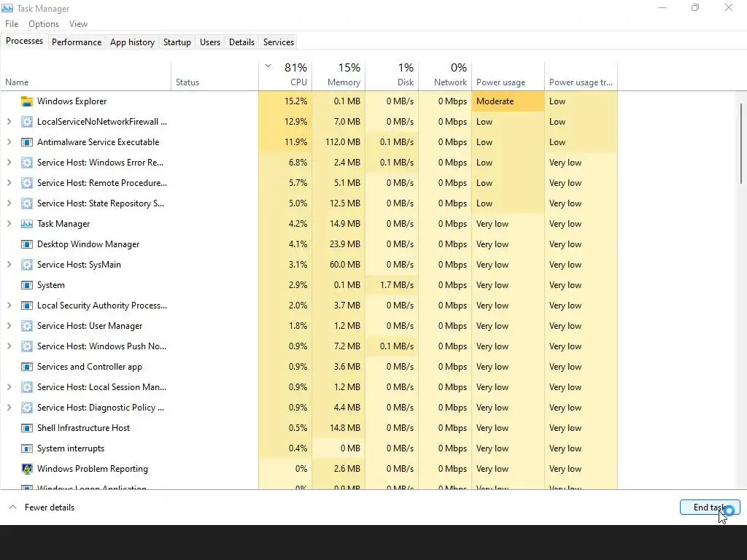Viewport: 747px width, 560px height.
Task: Sort by the Status column header
Action: click(215, 76)
